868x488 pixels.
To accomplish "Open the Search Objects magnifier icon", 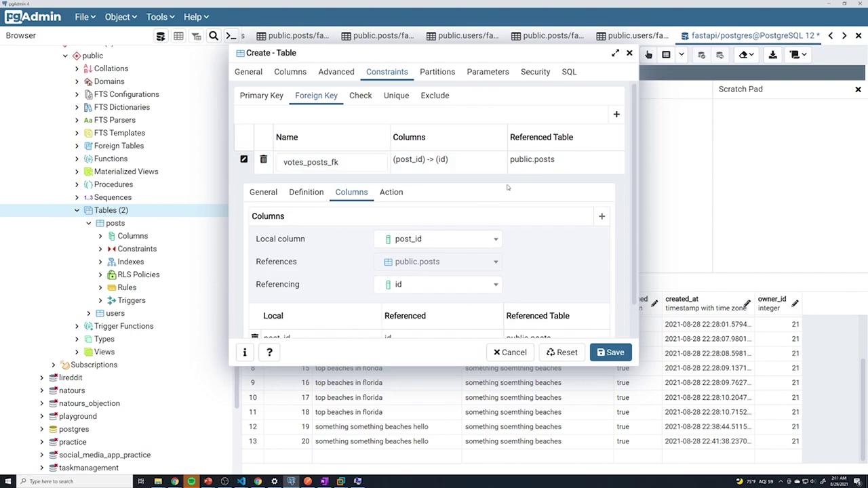I will (214, 36).
